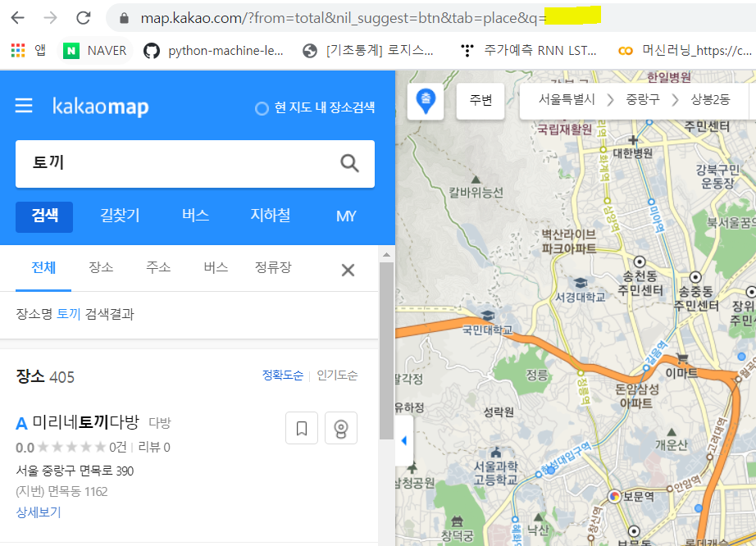Click the 벽산라이브 파크아파트 label

click(x=568, y=241)
